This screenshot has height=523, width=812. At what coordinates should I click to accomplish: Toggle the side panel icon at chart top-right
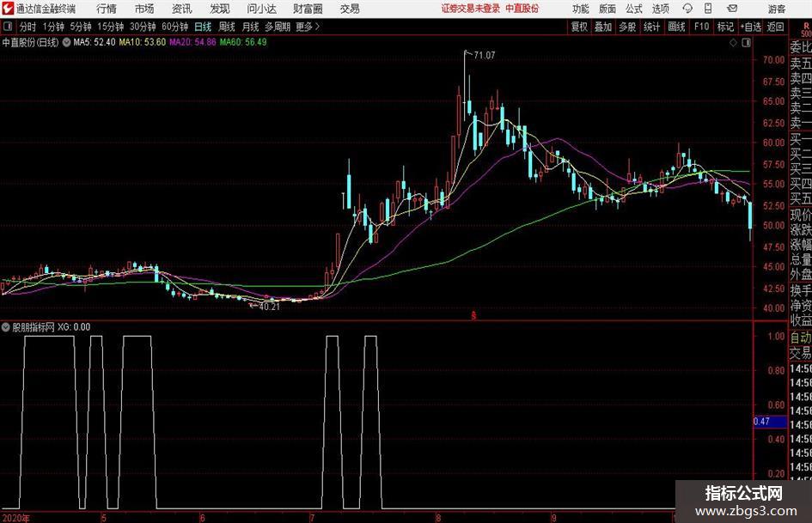pyautogui.click(x=746, y=43)
